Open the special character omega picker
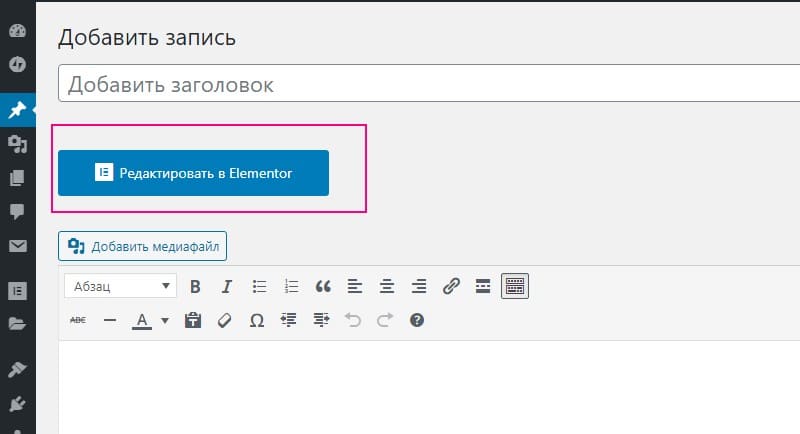800x434 pixels. pyautogui.click(x=257, y=320)
